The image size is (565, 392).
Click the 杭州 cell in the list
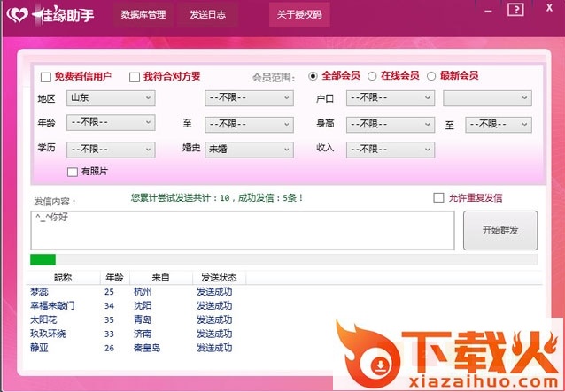tap(143, 292)
